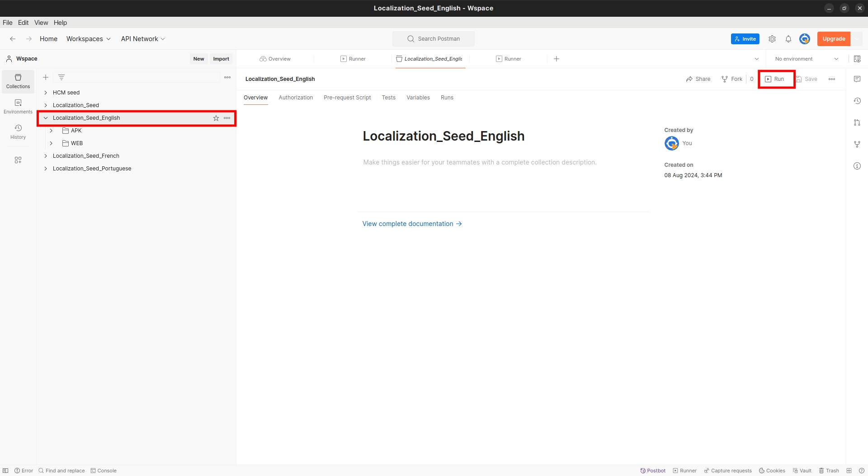Viewport: 868px width, 476px height.
Task: Click the Search Postman field
Action: click(x=434, y=39)
